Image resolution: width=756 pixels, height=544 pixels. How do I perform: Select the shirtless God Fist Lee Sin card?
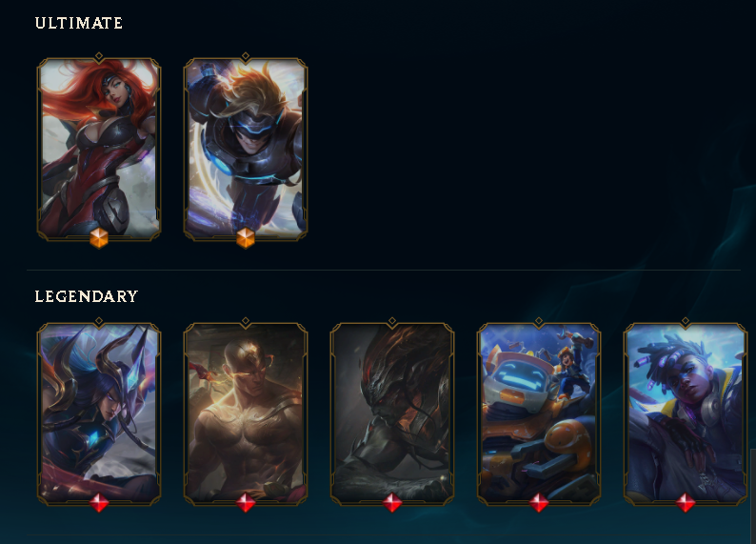click(x=246, y=413)
